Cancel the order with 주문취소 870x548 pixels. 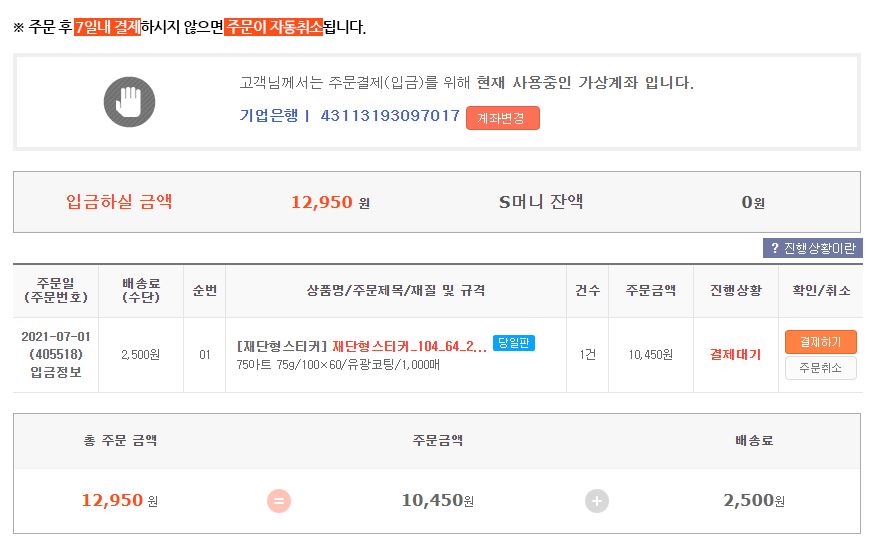[x=820, y=368]
